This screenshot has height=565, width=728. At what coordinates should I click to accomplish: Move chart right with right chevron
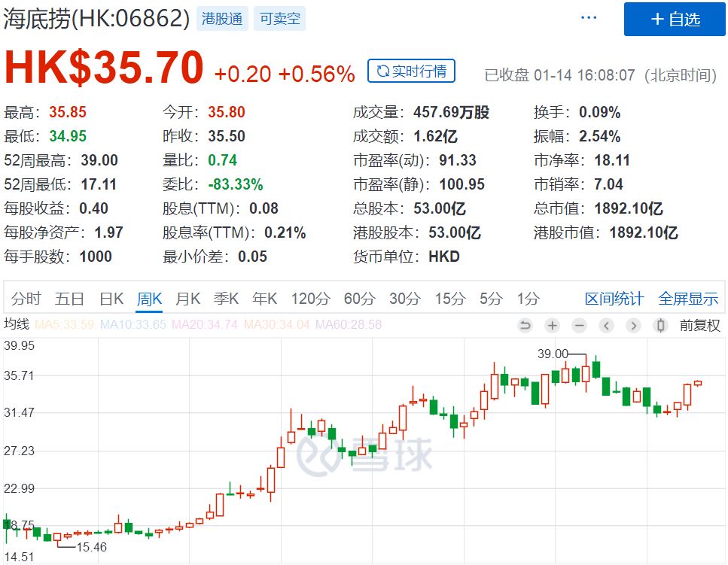pos(634,326)
